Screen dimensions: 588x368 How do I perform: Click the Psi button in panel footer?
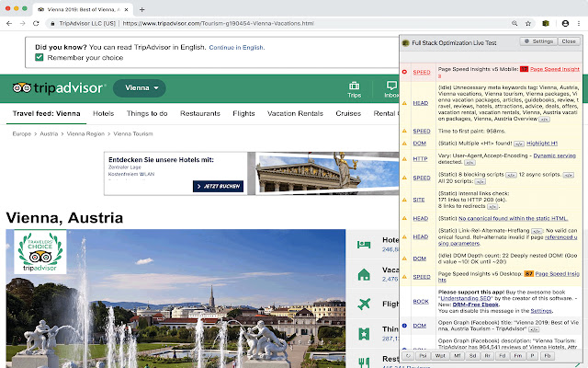point(423,356)
